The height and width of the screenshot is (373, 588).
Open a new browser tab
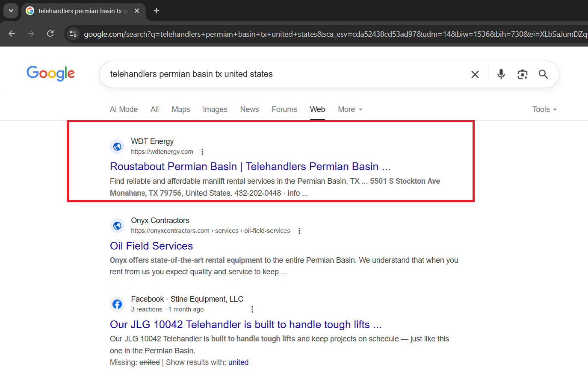(x=157, y=11)
